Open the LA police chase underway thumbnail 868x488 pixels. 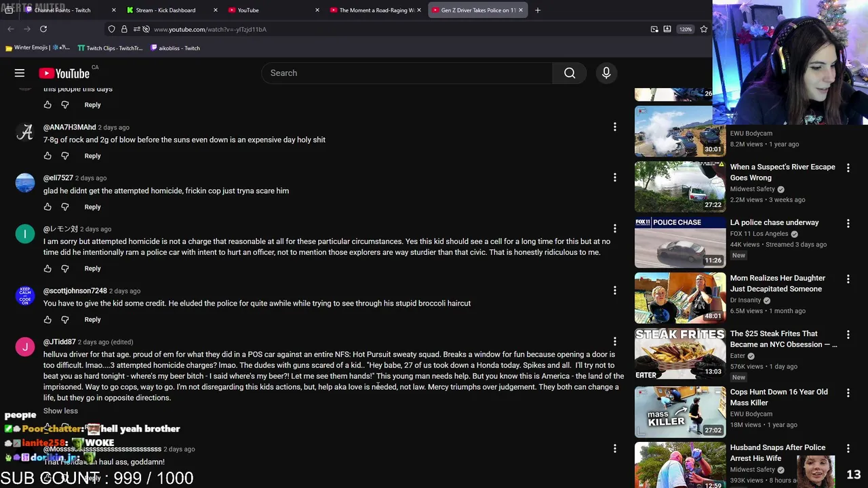pos(680,242)
